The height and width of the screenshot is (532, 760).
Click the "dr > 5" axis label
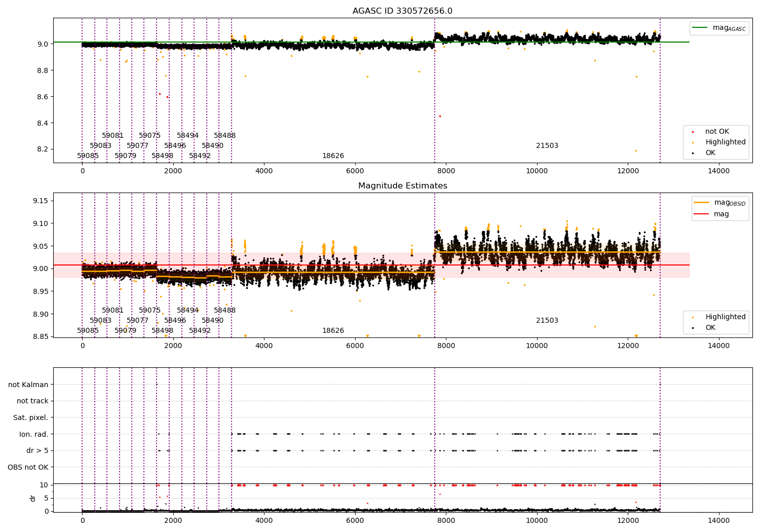(x=37, y=451)
